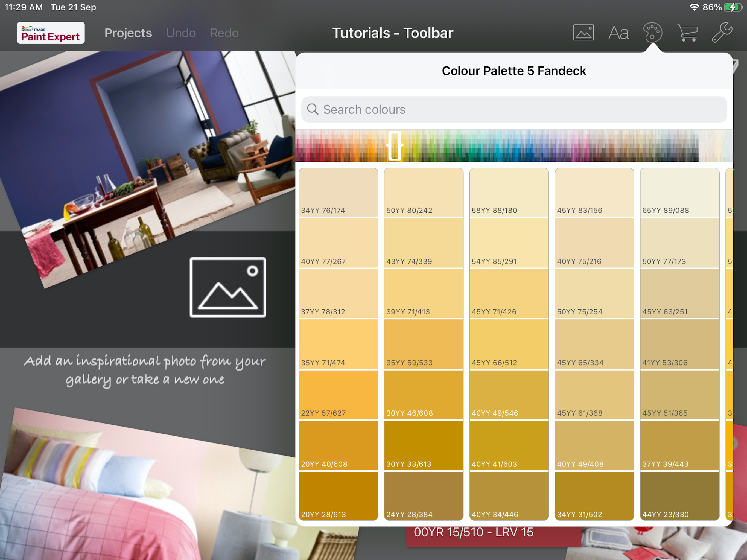Click the Search colours field
This screenshot has height=560, width=747.
[x=514, y=109]
